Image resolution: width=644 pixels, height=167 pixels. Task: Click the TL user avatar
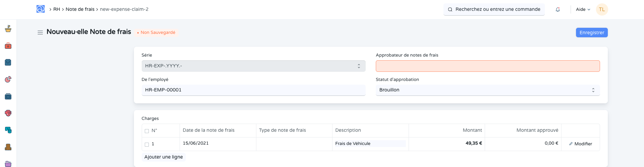(602, 9)
